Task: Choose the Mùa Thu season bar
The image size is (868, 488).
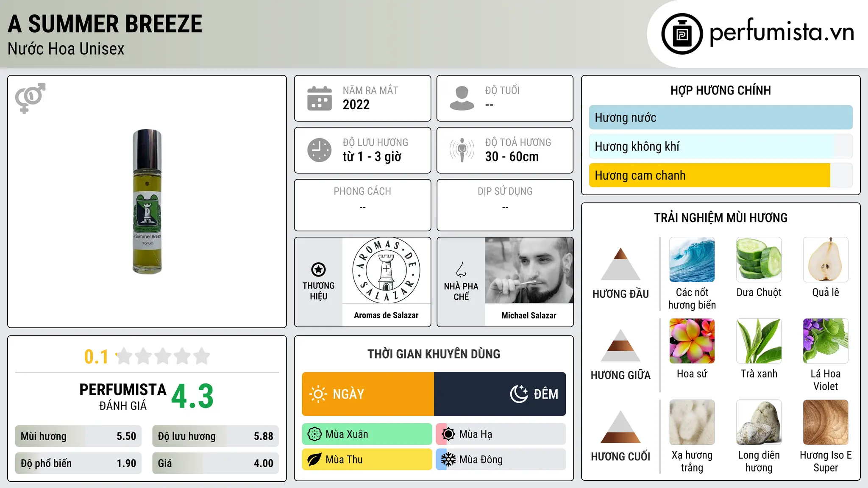Action: 367,460
